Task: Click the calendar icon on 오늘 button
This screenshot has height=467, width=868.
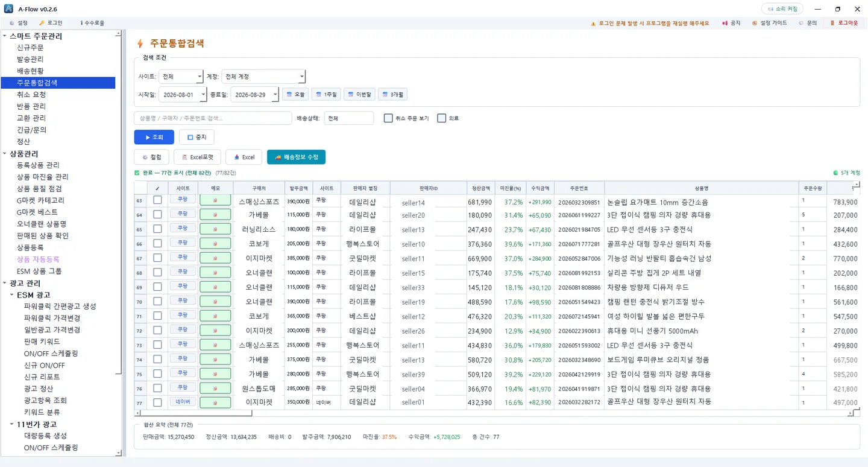Action: pos(289,94)
